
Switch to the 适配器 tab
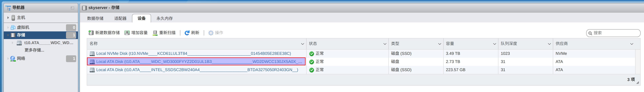pyautogui.click(x=120, y=19)
